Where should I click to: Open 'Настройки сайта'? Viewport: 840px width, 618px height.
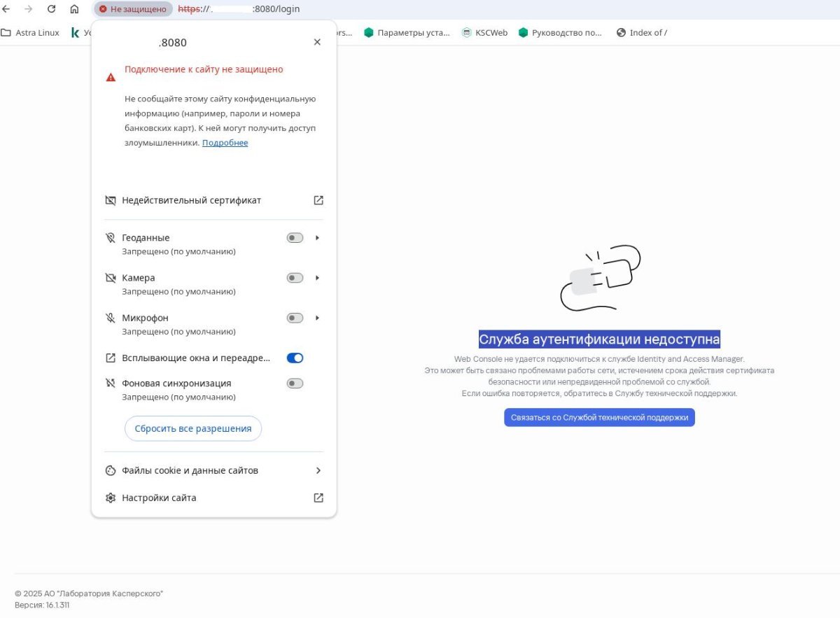coord(213,498)
